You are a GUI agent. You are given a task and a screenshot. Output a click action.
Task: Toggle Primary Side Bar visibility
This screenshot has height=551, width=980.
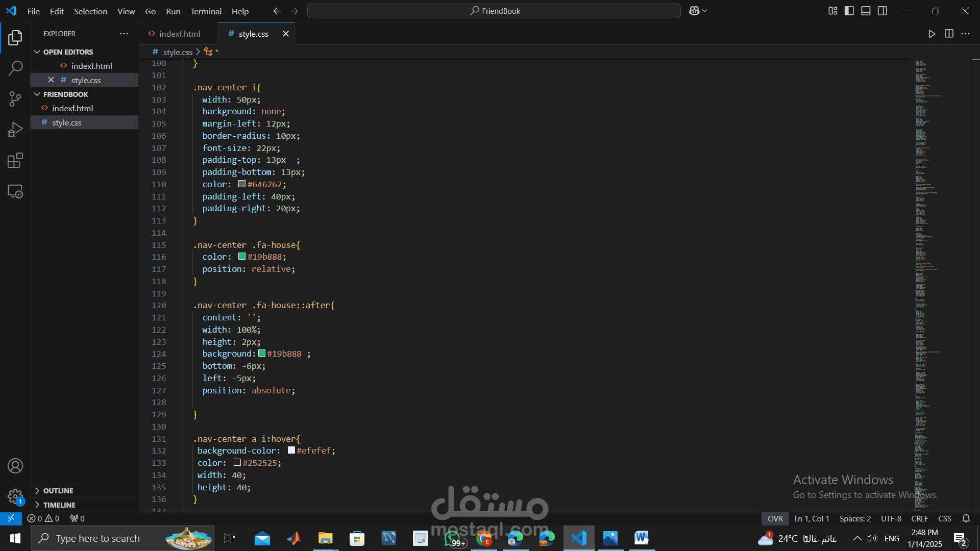point(849,11)
